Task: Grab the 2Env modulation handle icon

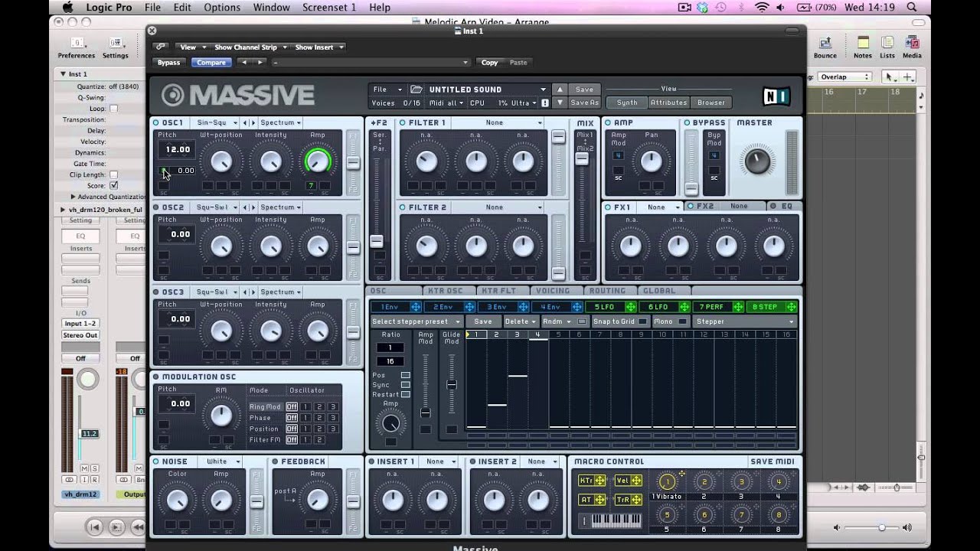Action: (469, 307)
